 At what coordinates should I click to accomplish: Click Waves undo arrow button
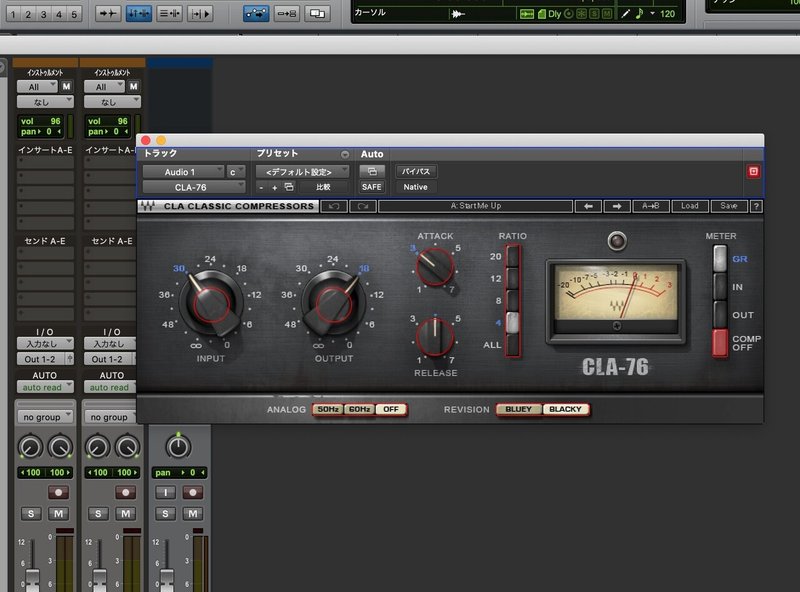pos(334,206)
